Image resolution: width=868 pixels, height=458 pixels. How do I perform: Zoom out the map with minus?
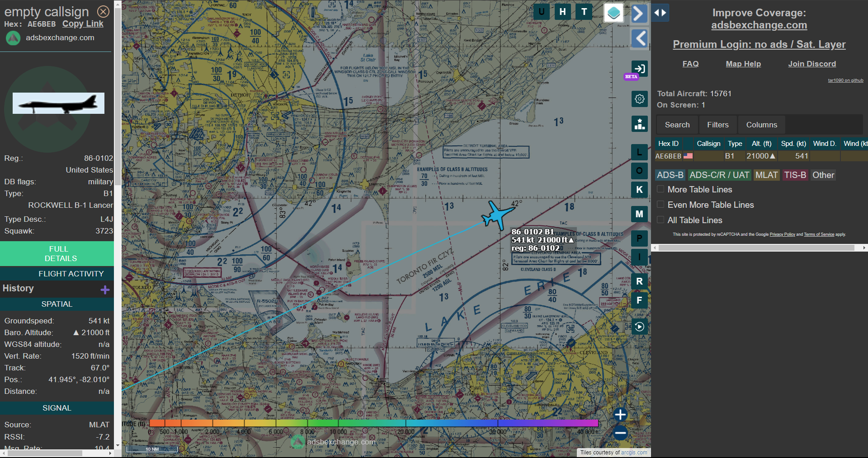coord(620,433)
